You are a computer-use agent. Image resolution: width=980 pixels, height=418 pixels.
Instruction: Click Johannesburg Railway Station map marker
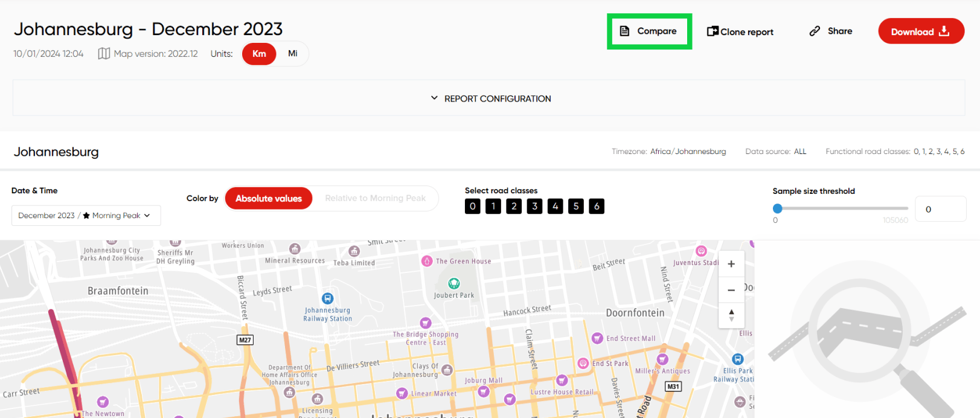tap(327, 298)
